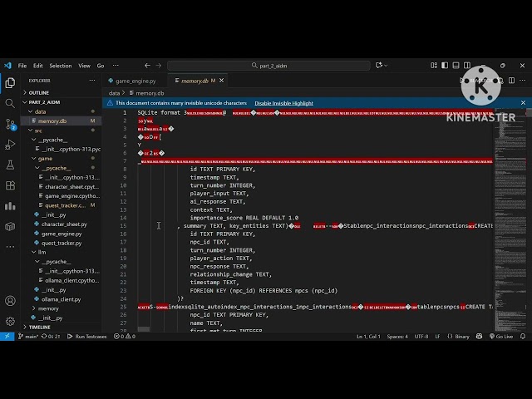The width and height of the screenshot is (532, 399).
Task: Click UTF-8 encoding in status bar
Action: (x=421, y=336)
